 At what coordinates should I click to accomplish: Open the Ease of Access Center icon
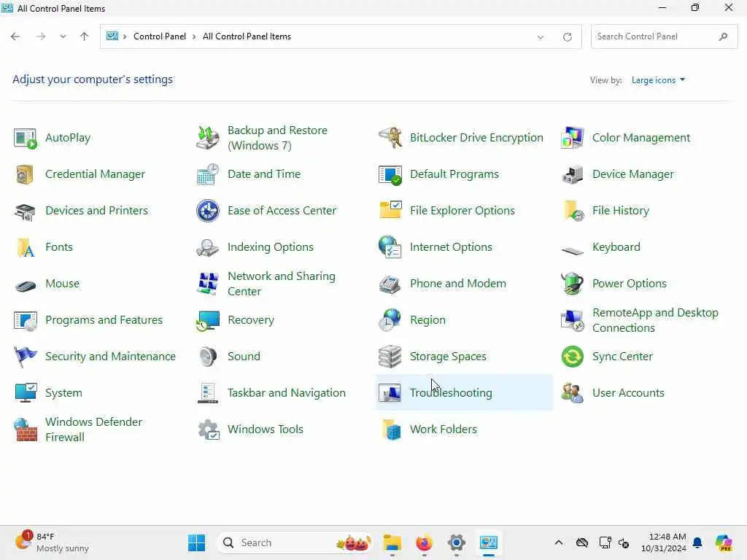coord(208,211)
